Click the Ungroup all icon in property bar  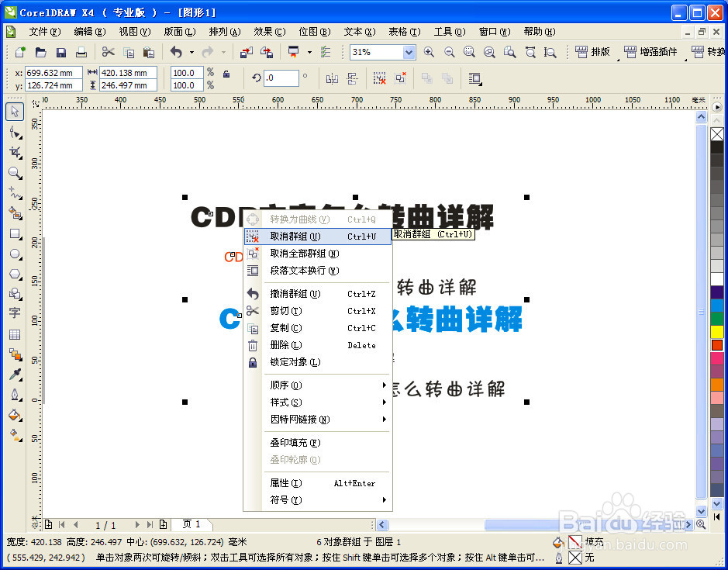pyautogui.click(x=400, y=78)
